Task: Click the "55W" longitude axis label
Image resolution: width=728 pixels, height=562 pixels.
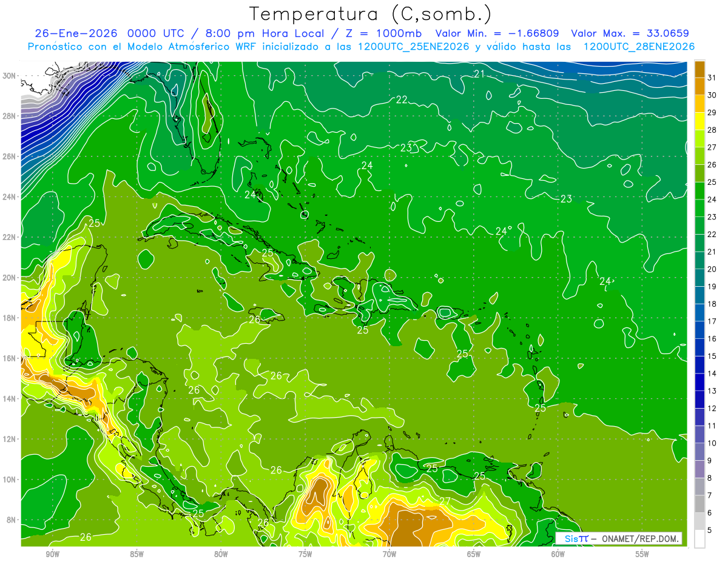Action: click(642, 555)
